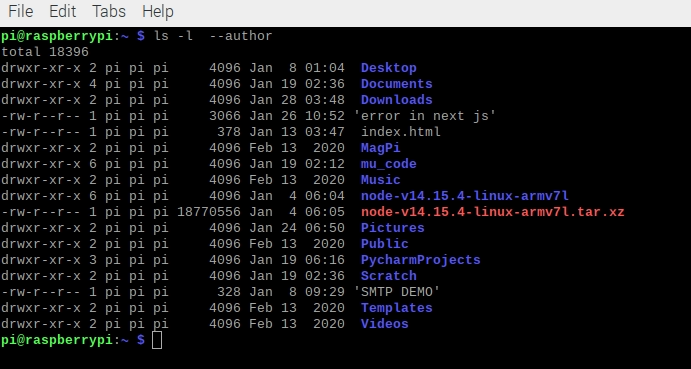Click the Jan 24 06:50 timestamp
The height and width of the screenshot is (369, 691).
click(x=297, y=228)
